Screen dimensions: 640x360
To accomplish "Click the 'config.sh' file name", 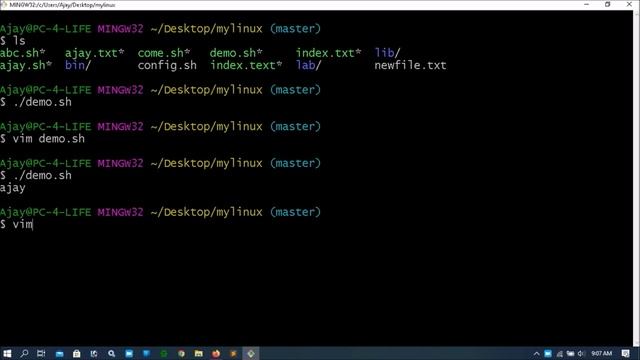I will click(167, 65).
